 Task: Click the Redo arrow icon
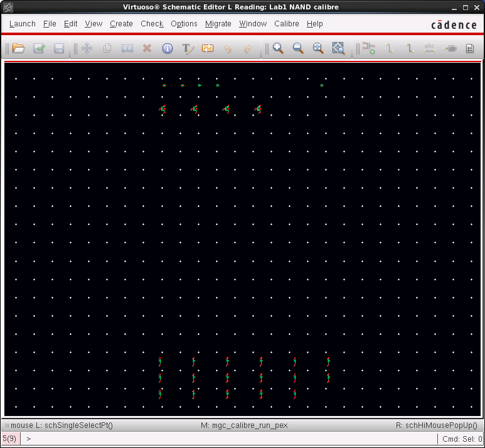[248, 49]
